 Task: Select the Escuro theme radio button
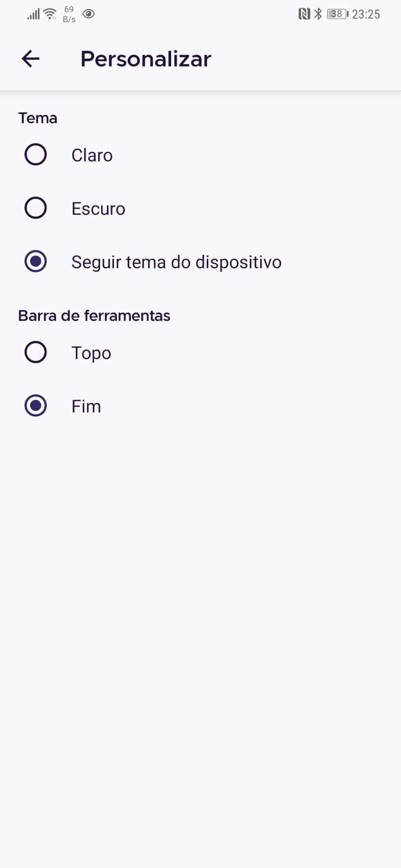[36, 208]
